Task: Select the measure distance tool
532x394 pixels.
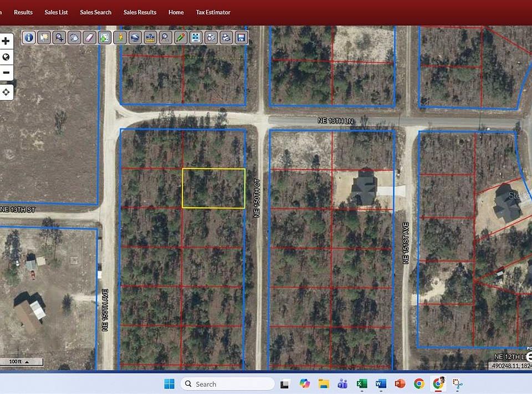Action: 150,37
